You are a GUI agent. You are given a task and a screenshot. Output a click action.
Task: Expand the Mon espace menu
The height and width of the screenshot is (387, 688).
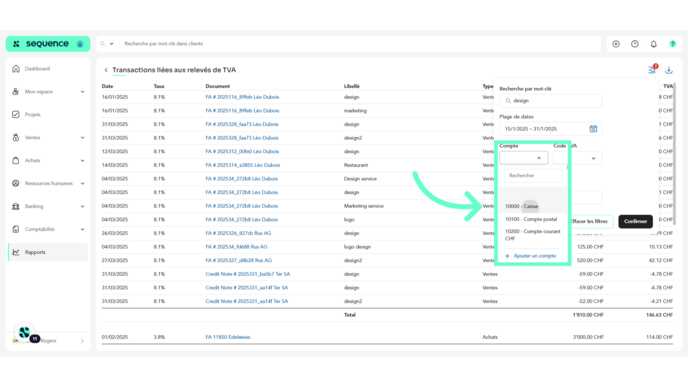[x=82, y=92]
